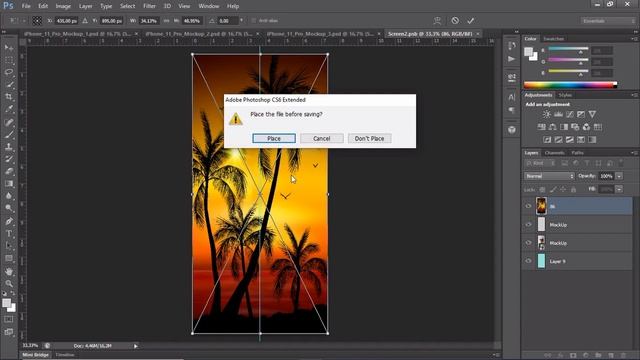Screen dimensions: 640x360
Task: Add a Black & White adjustment
Action: click(564, 127)
